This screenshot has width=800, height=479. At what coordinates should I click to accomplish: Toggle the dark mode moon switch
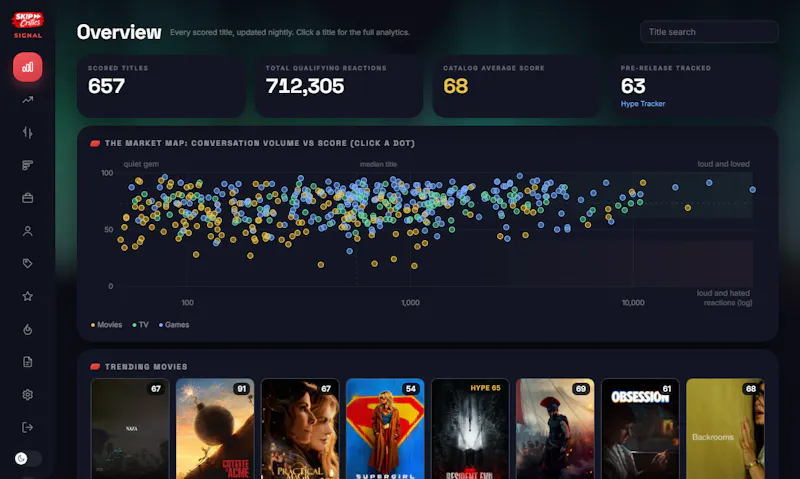pyautogui.click(x=28, y=459)
